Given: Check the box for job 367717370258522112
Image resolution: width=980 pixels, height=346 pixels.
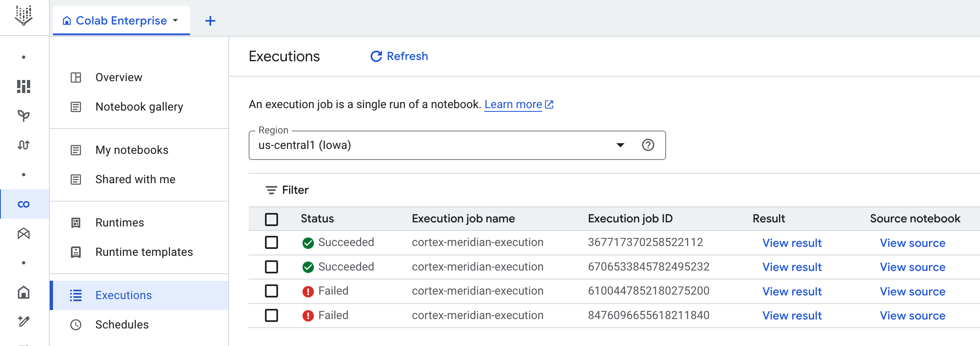Looking at the screenshot, I should 271,242.
